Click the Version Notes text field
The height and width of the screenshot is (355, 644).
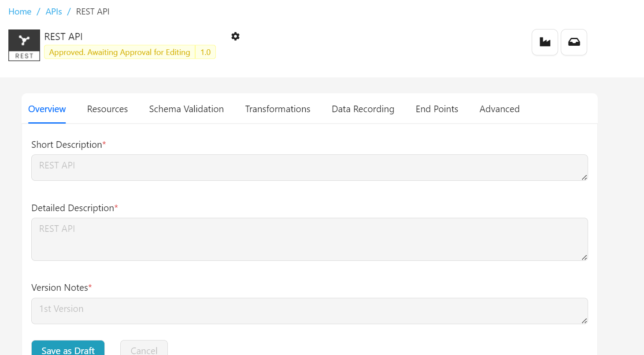coord(309,311)
